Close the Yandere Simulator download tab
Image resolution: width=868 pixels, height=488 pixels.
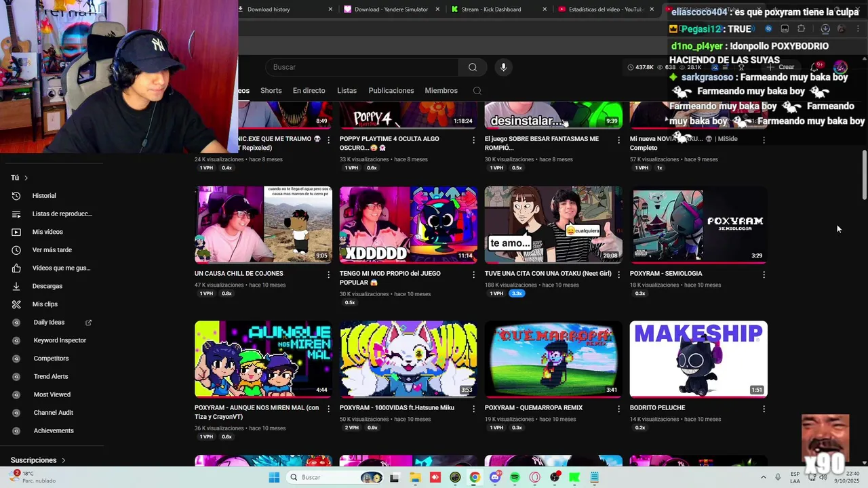437,9
